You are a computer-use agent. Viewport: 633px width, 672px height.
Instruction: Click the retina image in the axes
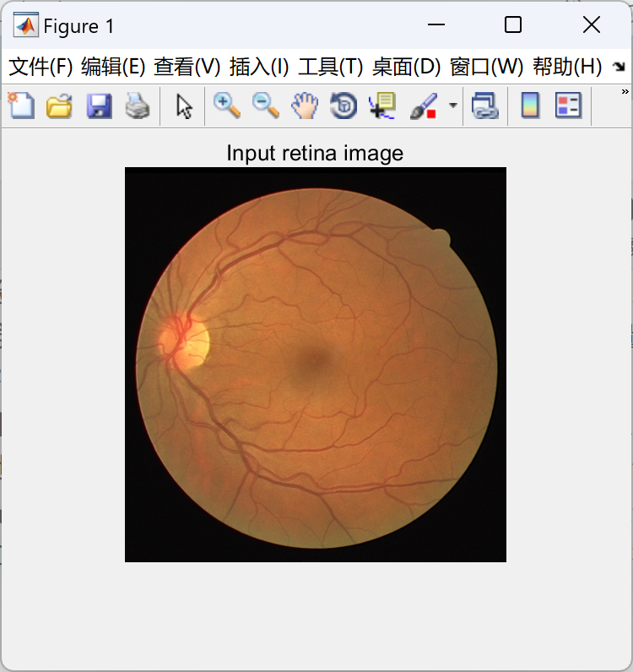(x=316, y=365)
